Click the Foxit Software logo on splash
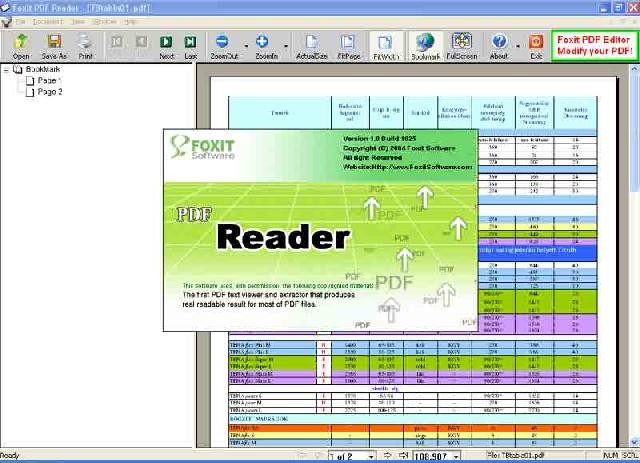Screen dimensions: 640x463 coord(203,147)
